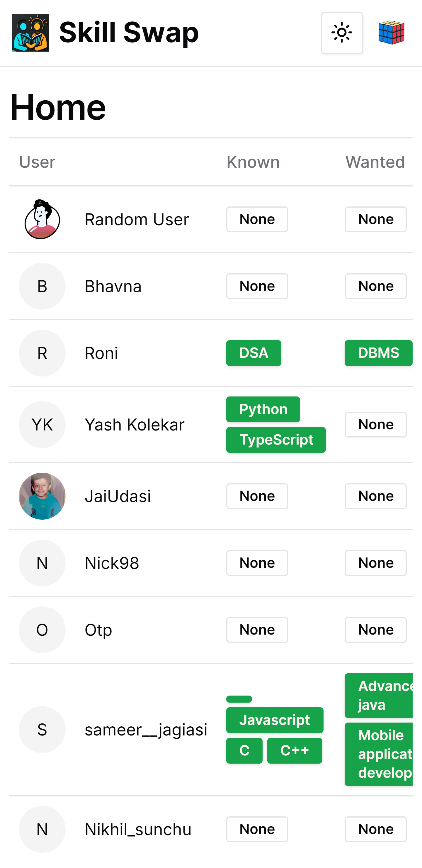Screen dimensions: 422x868
Task: Click the C++ skill badge
Action: (294, 750)
